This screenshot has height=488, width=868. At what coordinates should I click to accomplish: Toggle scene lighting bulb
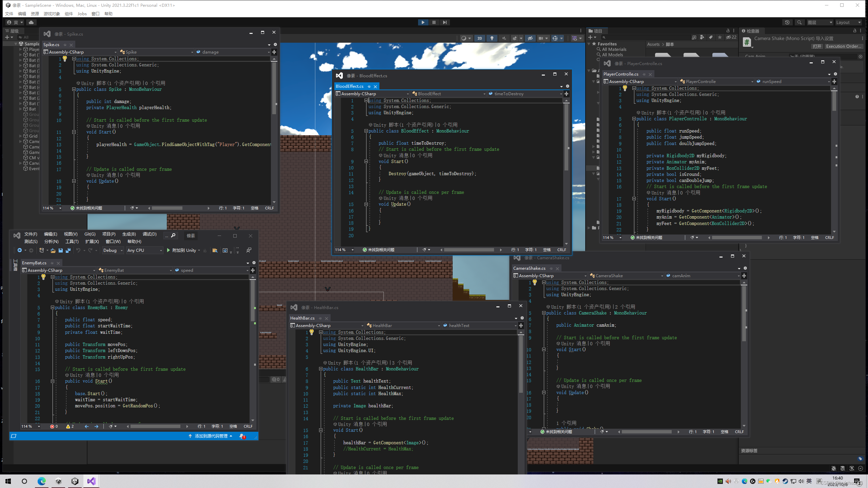492,38
